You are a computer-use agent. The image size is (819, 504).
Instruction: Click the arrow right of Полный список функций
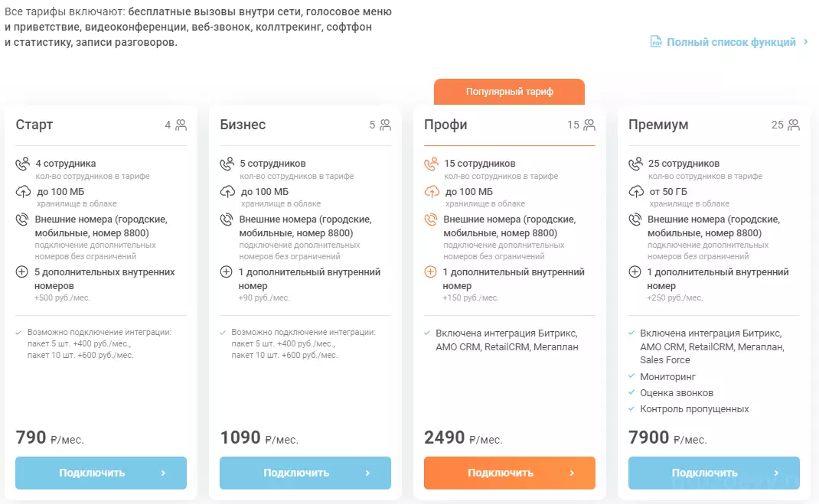[x=806, y=42]
